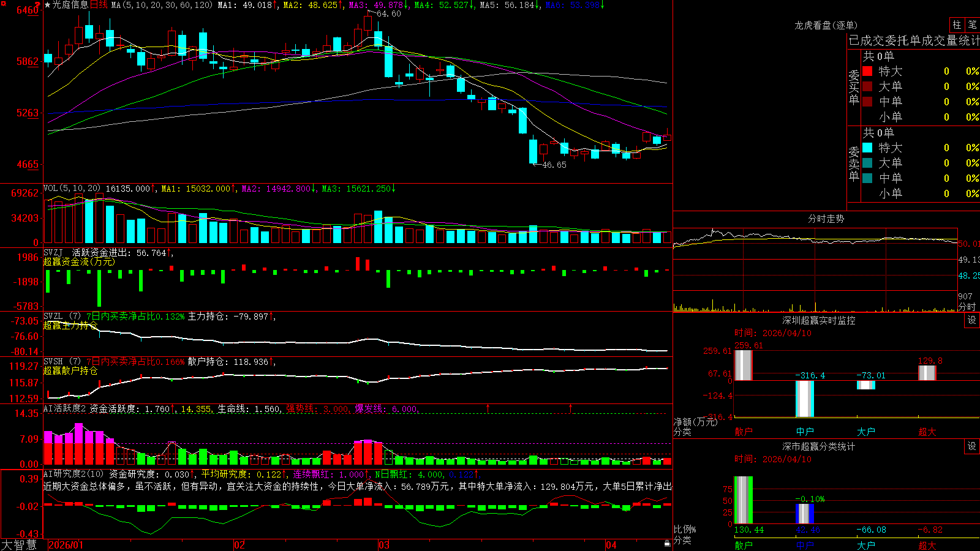Click the 超大 bar valued 129.8

(x=927, y=373)
